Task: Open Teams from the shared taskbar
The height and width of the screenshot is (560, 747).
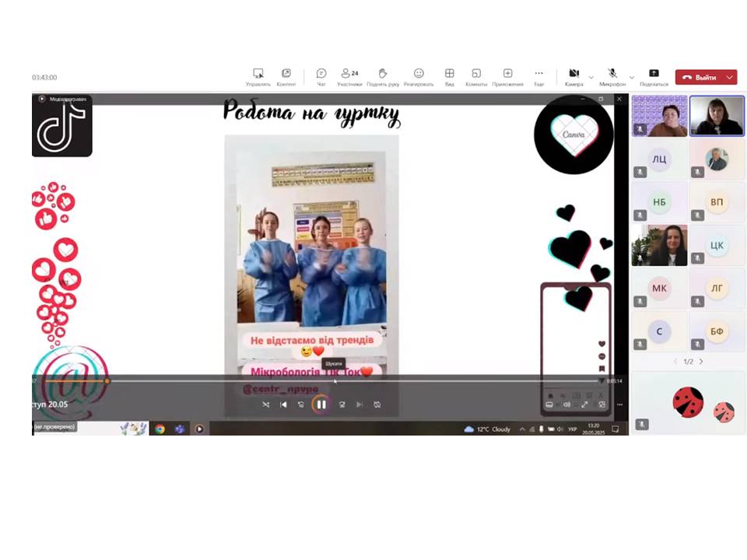Action: point(180,429)
